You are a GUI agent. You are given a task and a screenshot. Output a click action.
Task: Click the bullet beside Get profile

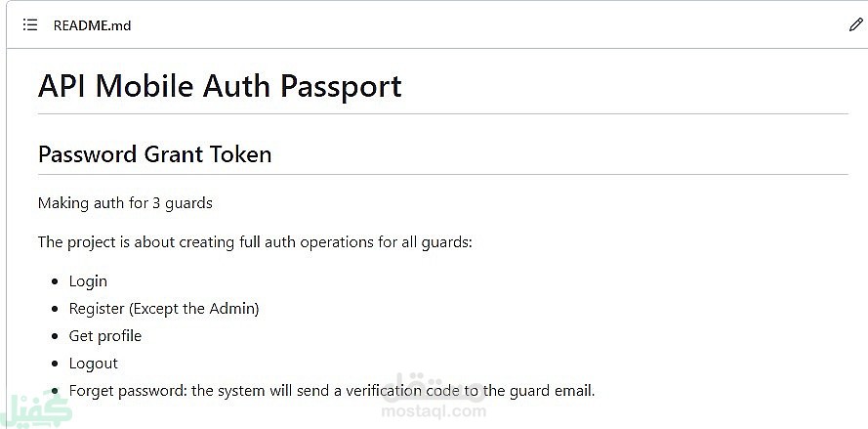(x=55, y=336)
